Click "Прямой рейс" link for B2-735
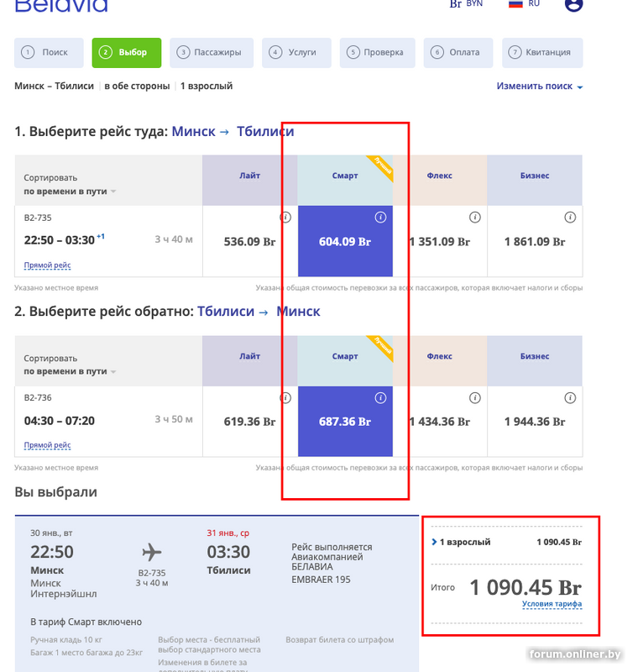 pos(47,265)
